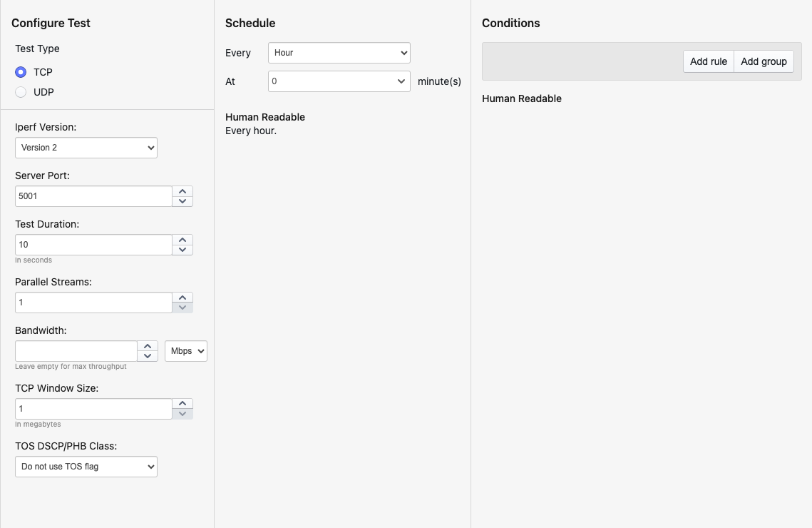Open the Iperf Version dropdown
Viewport: 812px width, 528px height.
[x=86, y=148]
